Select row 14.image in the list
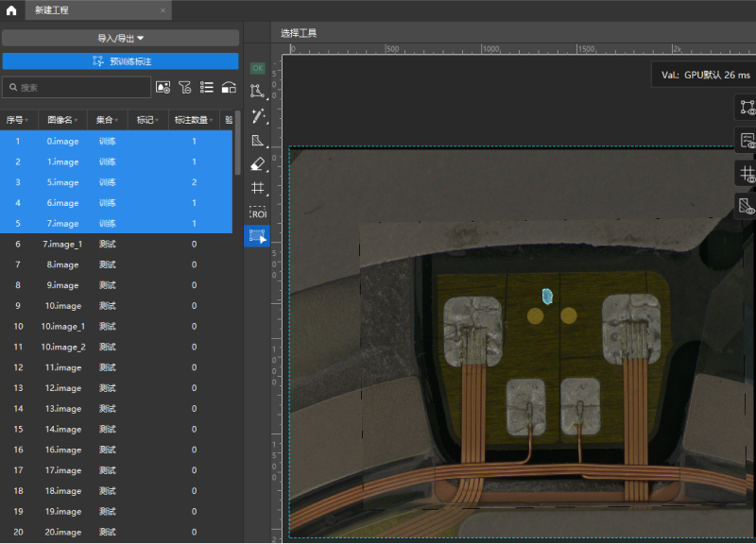This screenshot has height=544, width=756. tap(116, 430)
